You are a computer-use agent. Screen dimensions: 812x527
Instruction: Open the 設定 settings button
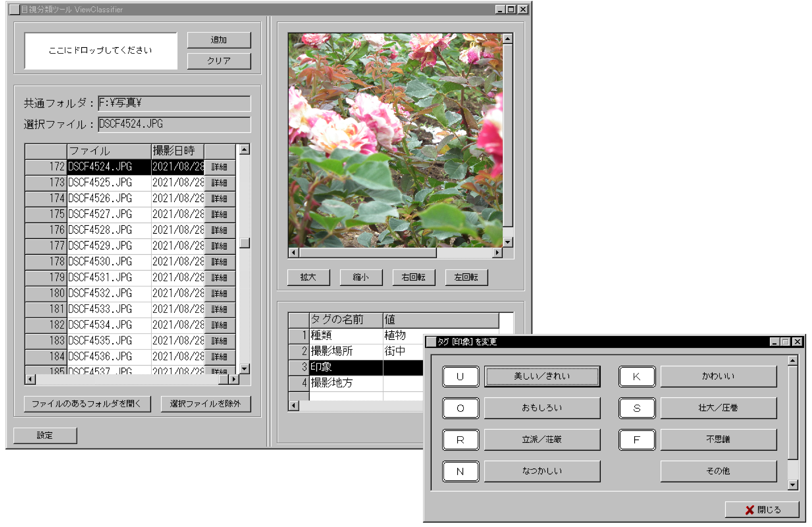45,436
